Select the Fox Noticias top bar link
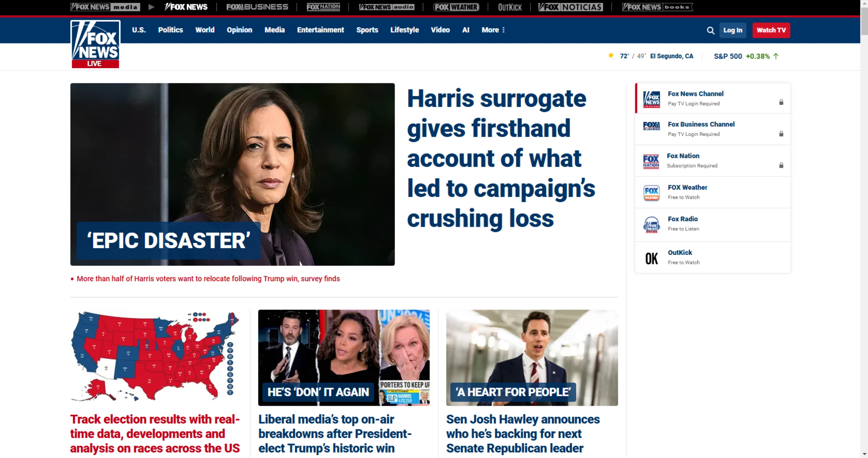The width and height of the screenshot is (868, 458). pos(570,7)
